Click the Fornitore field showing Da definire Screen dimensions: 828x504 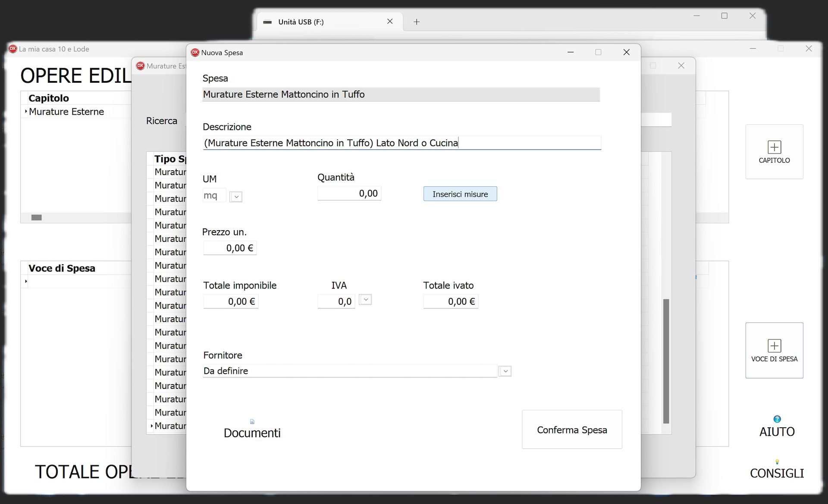350,371
